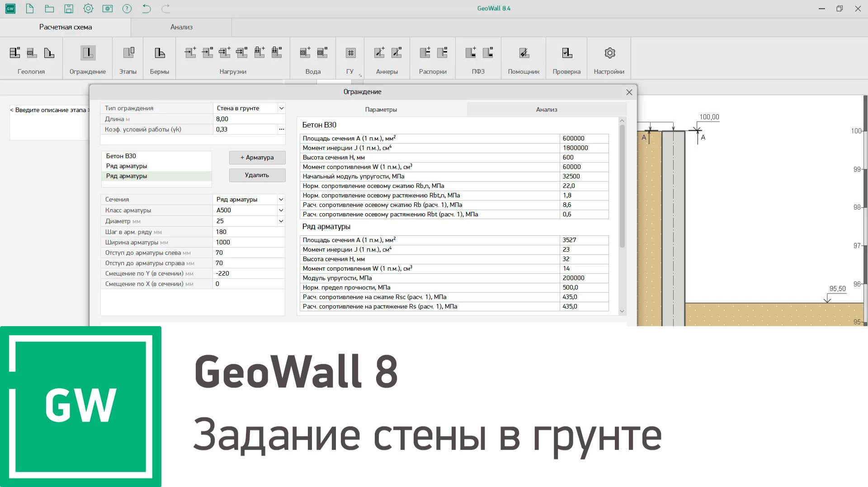
Task: Open the Класс арматуры dropdown
Action: pyautogui.click(x=281, y=211)
